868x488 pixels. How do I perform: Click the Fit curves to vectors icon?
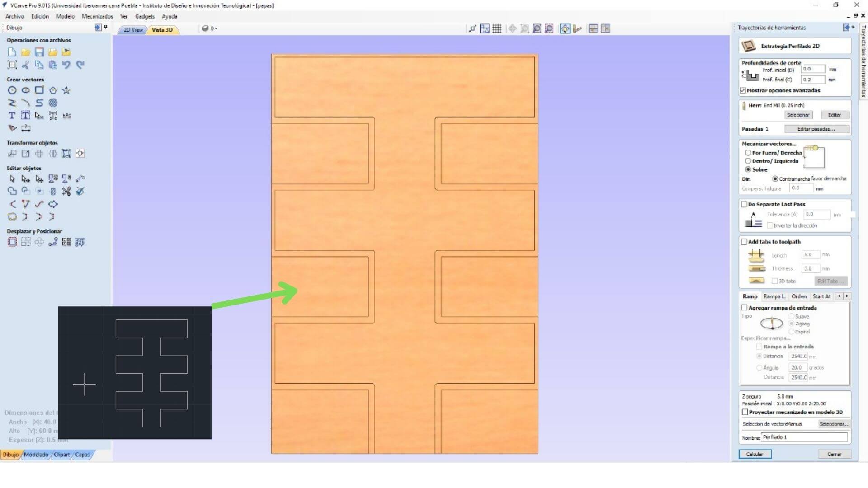(39, 204)
